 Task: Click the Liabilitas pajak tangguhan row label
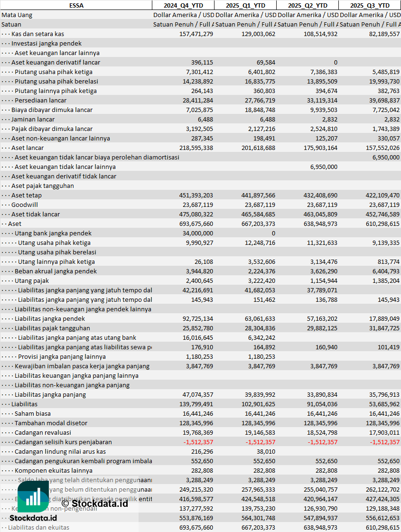pos(52,328)
